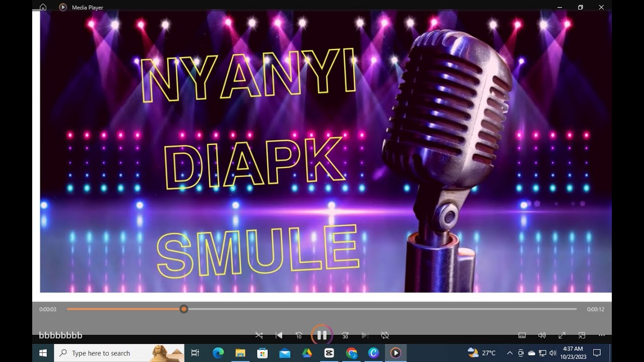Viewport: 644px width, 362px height.
Task: Restore down the Media Player window
Action: 581,7
